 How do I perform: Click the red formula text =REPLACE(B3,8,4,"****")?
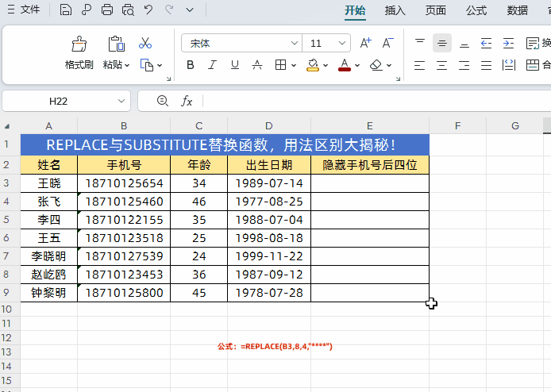click(x=287, y=347)
